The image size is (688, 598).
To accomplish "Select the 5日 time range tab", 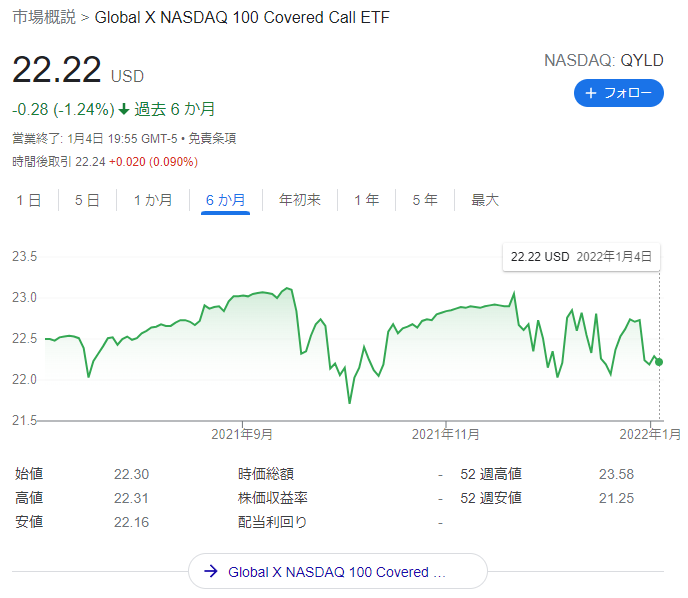I will pyautogui.click(x=87, y=201).
